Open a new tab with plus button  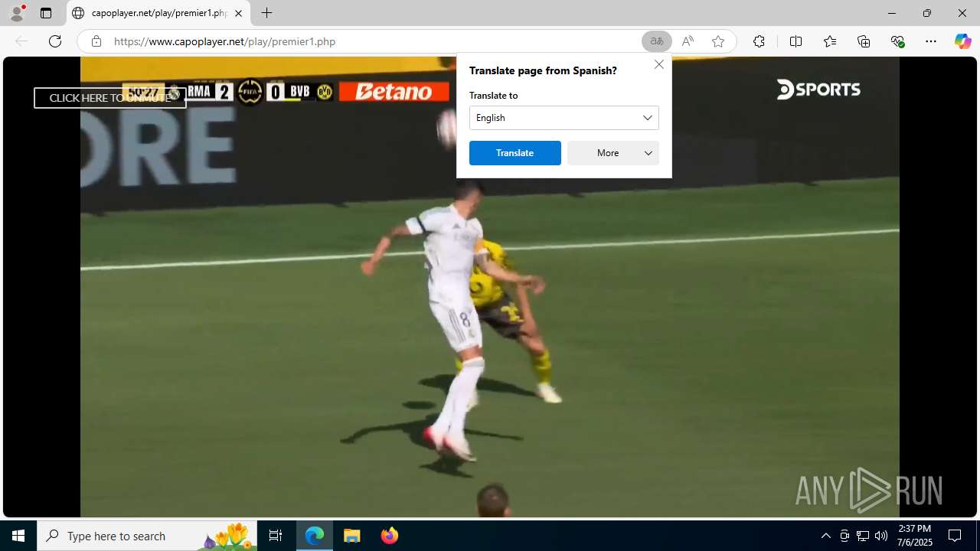[266, 13]
